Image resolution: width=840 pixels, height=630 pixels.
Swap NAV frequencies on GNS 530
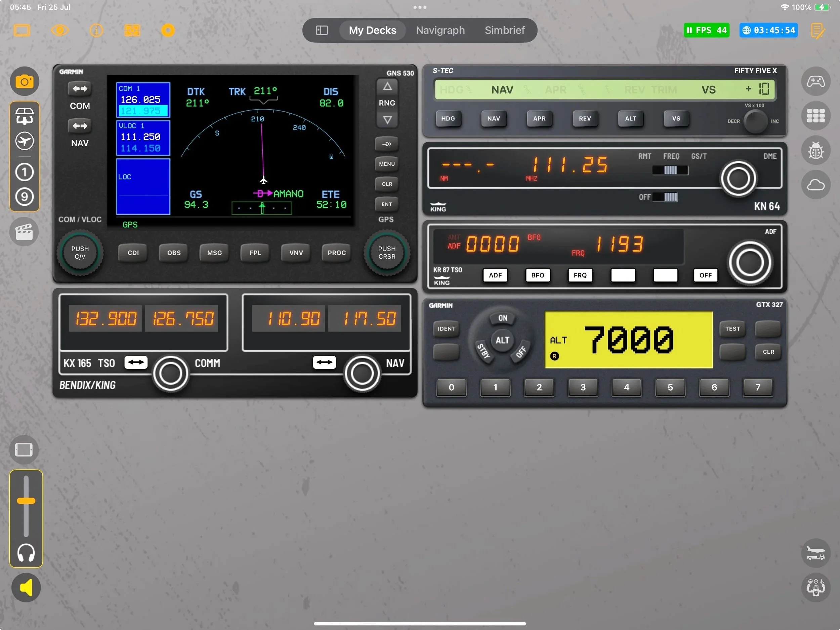80,126
